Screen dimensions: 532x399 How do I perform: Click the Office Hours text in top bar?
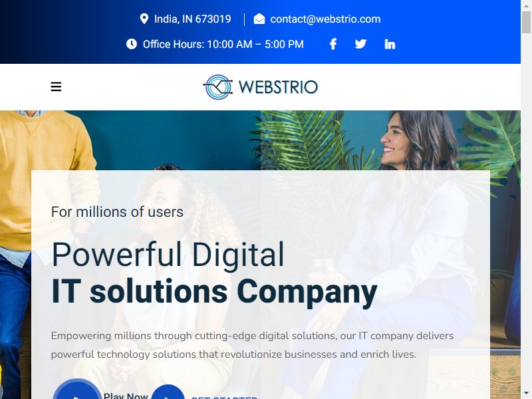point(223,44)
